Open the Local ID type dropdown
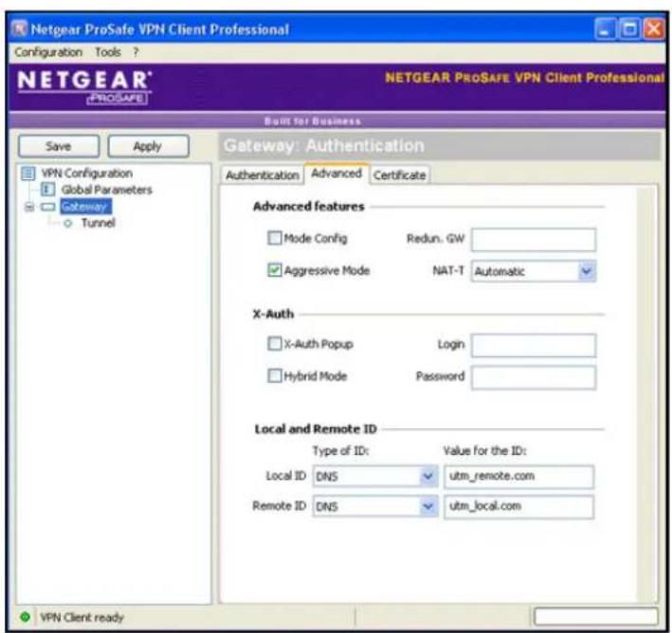 point(375,476)
